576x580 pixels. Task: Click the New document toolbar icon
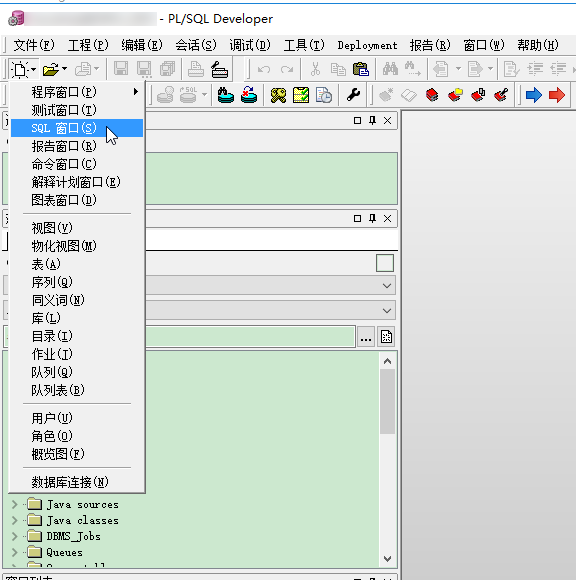click(20, 69)
